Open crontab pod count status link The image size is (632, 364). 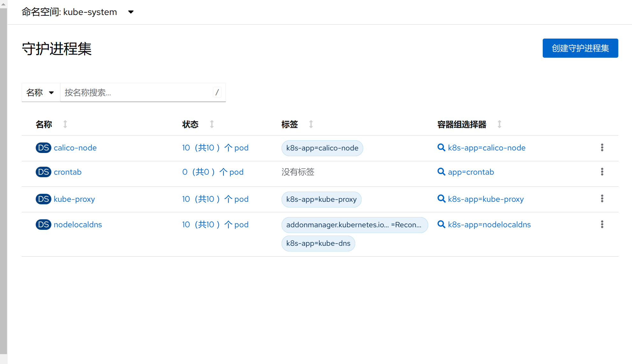pyautogui.click(x=213, y=172)
